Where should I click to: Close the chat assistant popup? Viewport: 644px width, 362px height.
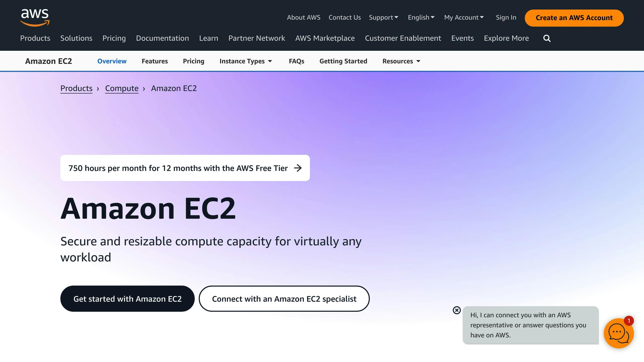coord(457,310)
